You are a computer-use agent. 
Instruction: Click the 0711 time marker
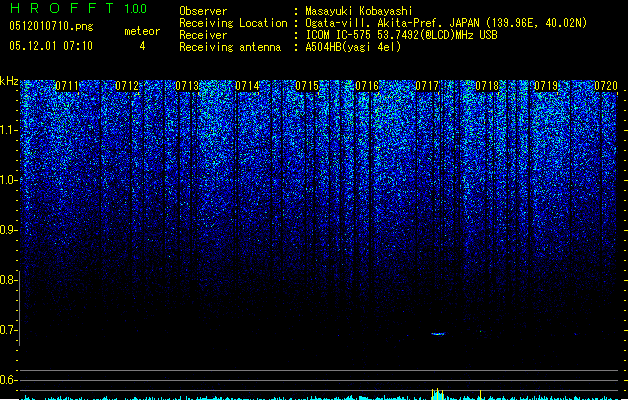coord(67,86)
